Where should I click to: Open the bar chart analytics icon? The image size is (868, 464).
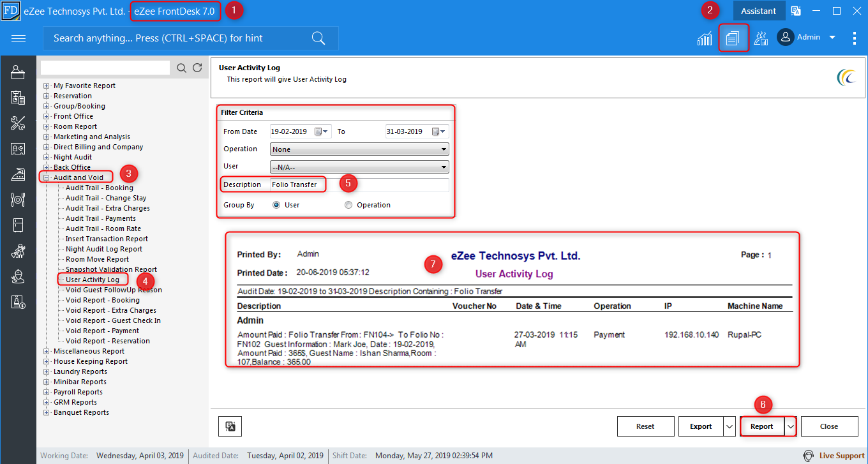pyautogui.click(x=705, y=38)
